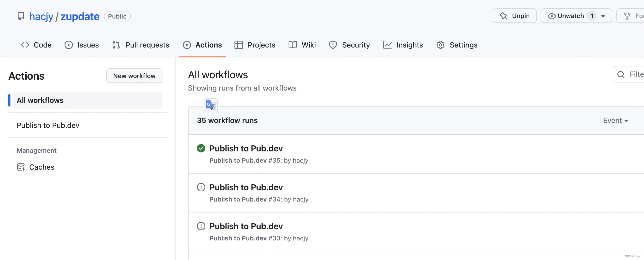Click the "Publish to Pub.dev #34: by hacjy" subtitle
This screenshot has height=260, width=644.
tap(259, 199)
